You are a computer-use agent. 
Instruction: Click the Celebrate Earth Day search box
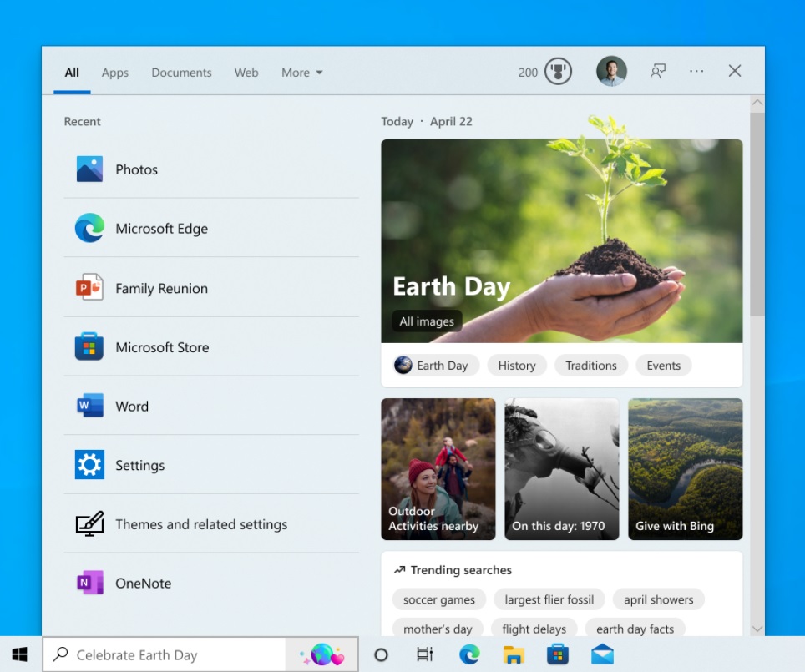(x=164, y=654)
